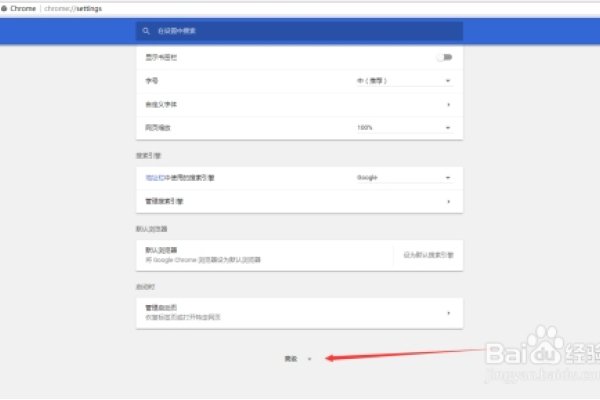Click the Google Chrome default browser description text
The height and width of the screenshot is (400, 600).
click(203, 260)
